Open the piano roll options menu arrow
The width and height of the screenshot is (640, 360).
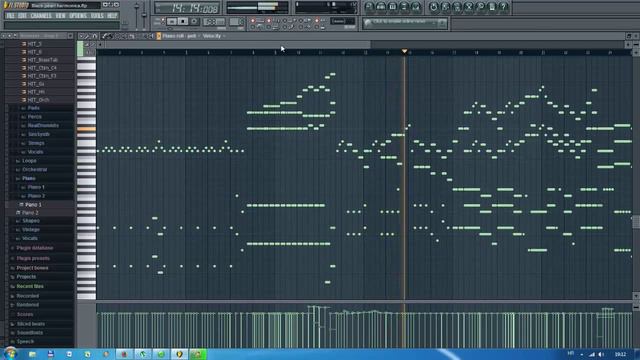coord(81,36)
